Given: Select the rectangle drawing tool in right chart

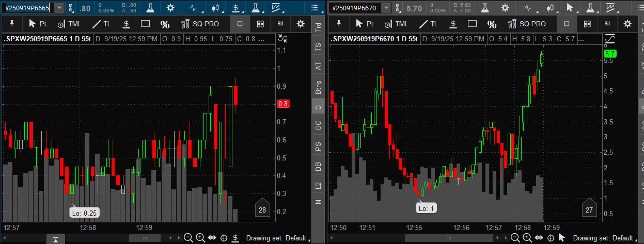Looking at the screenshot, I should tap(472, 24).
